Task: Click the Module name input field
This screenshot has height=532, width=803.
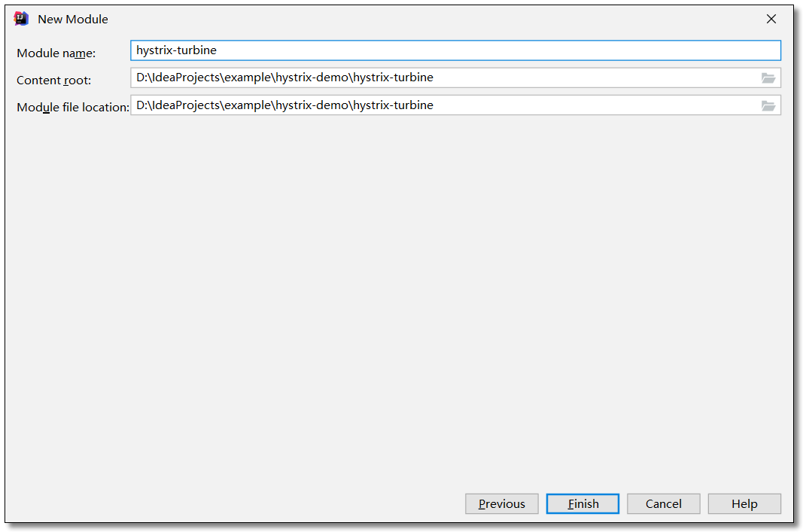Action: [455, 50]
